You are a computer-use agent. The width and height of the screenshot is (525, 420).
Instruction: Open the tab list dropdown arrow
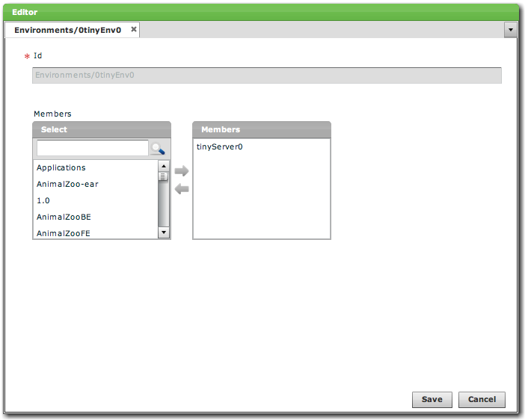(x=511, y=30)
